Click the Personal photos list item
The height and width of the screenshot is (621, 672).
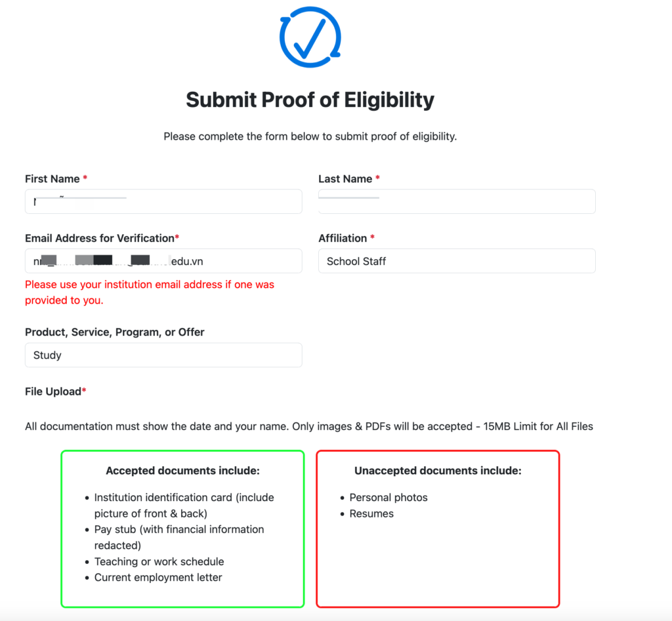pos(388,498)
